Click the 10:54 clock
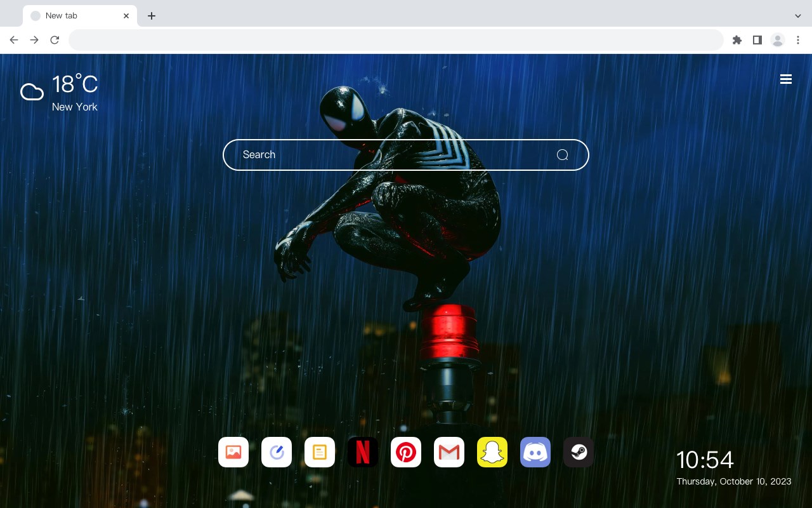The width and height of the screenshot is (812, 508). [705, 460]
